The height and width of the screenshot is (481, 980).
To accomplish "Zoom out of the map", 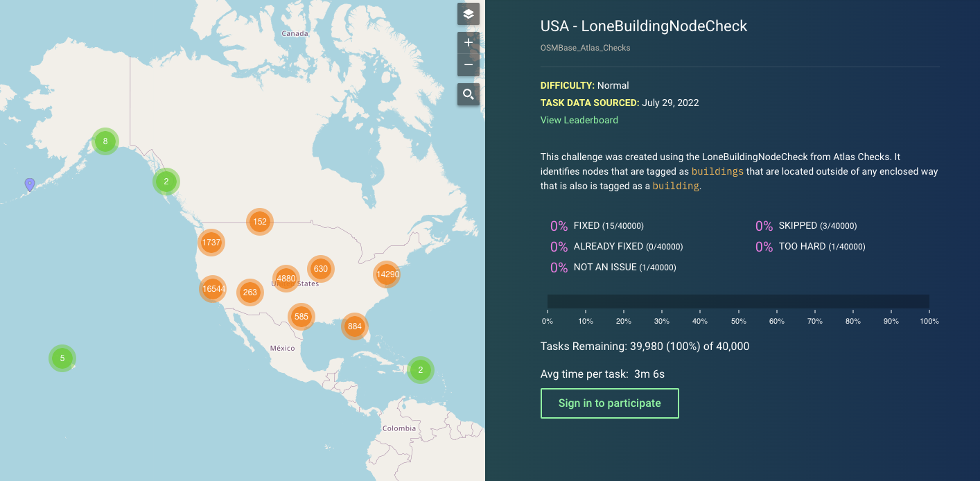I will pyautogui.click(x=469, y=64).
